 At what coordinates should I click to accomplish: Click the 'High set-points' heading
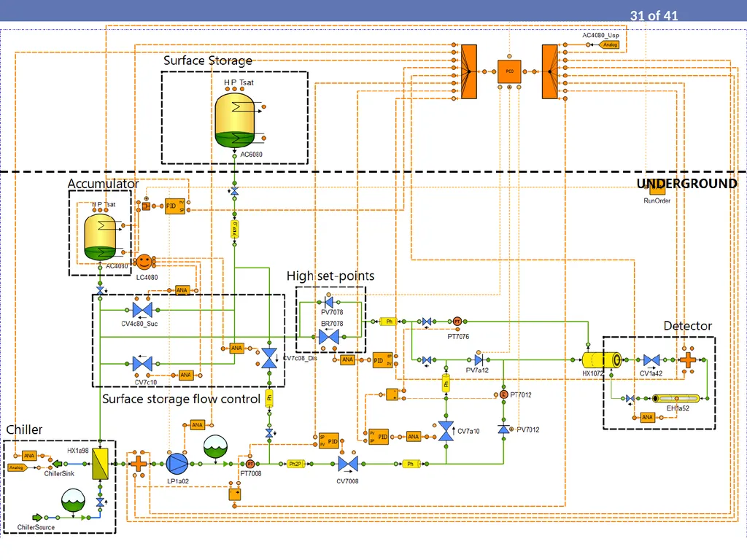(x=330, y=276)
